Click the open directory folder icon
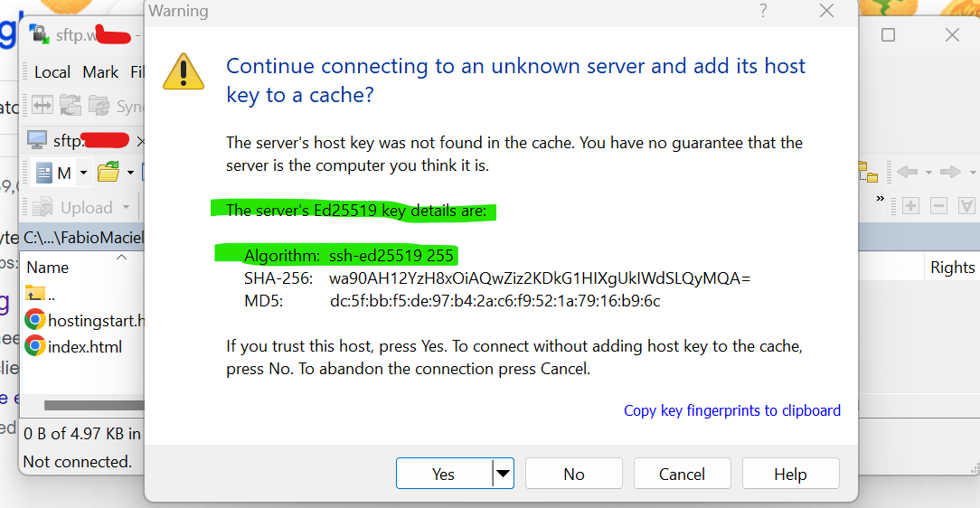Screen dimensions: 980x508 (108, 172)
